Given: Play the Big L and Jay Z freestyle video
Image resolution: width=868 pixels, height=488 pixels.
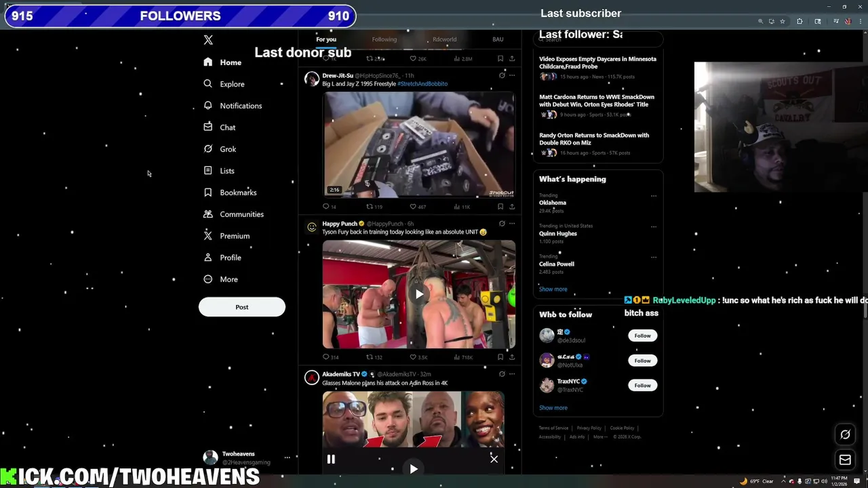Looking at the screenshot, I should point(418,144).
